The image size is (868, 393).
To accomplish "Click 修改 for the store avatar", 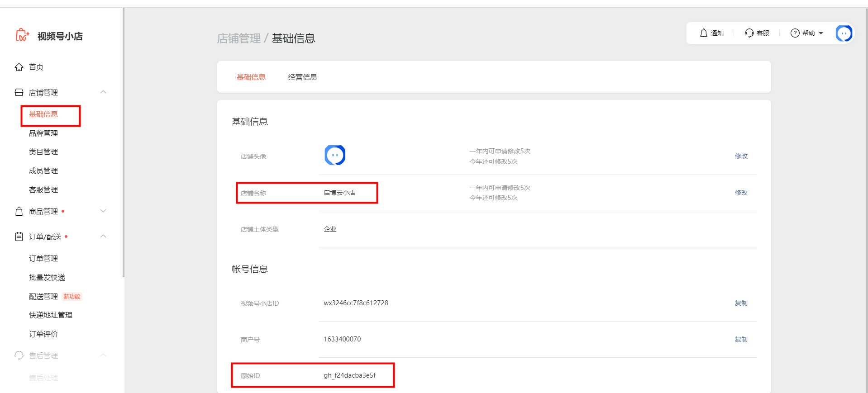I will pyautogui.click(x=741, y=156).
